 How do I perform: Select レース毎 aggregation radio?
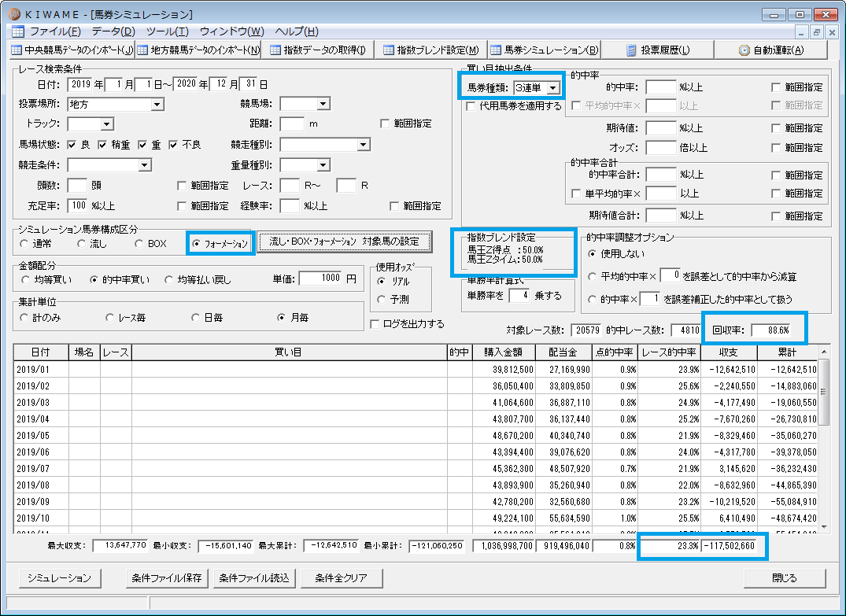tap(109, 318)
